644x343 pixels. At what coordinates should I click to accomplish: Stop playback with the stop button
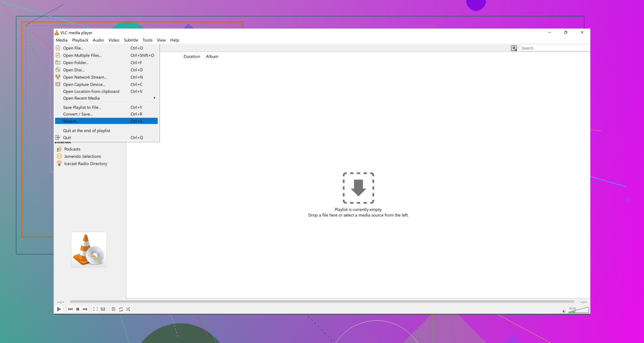tap(78, 309)
